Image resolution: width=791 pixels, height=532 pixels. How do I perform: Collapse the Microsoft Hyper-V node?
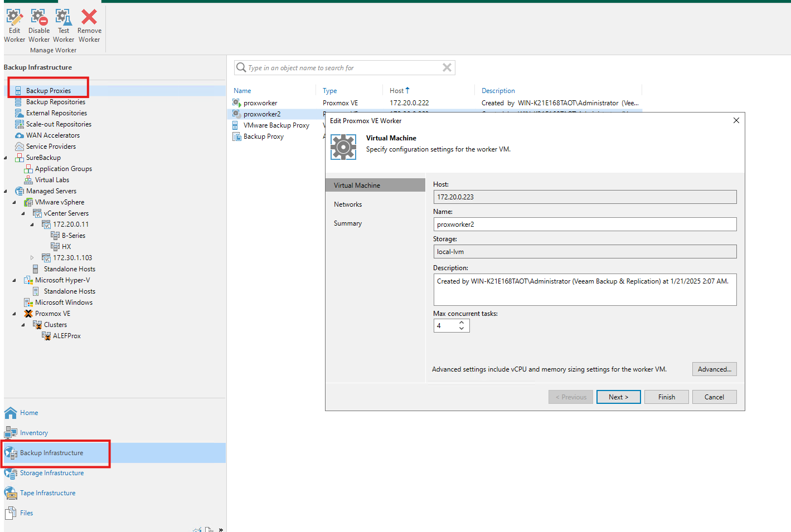(14, 280)
